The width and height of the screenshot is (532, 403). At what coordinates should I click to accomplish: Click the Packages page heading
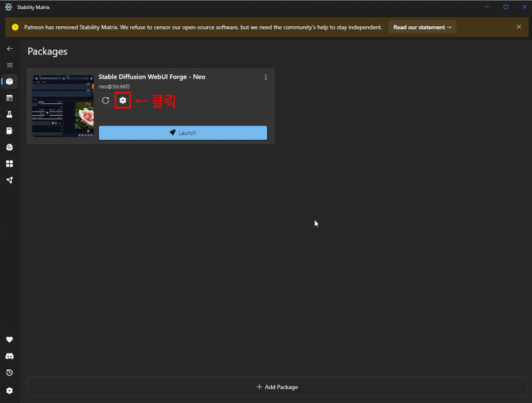(47, 51)
